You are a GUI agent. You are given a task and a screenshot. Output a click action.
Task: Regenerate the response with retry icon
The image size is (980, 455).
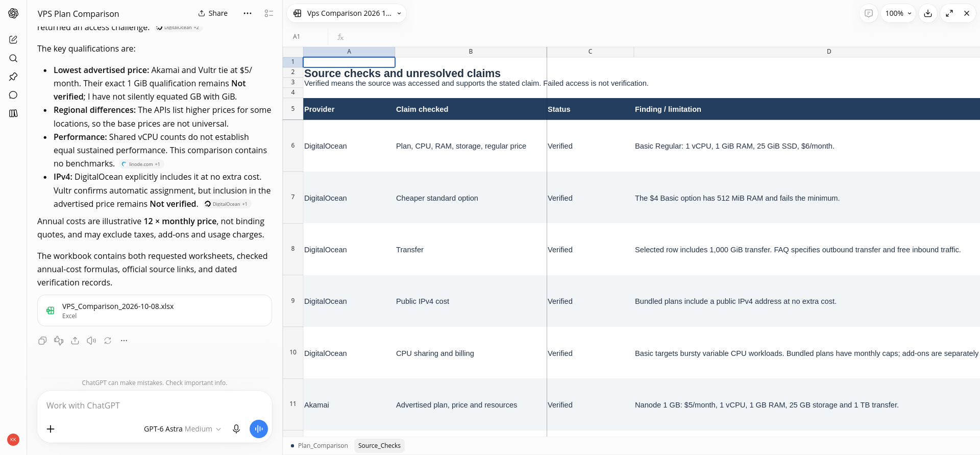tap(108, 341)
